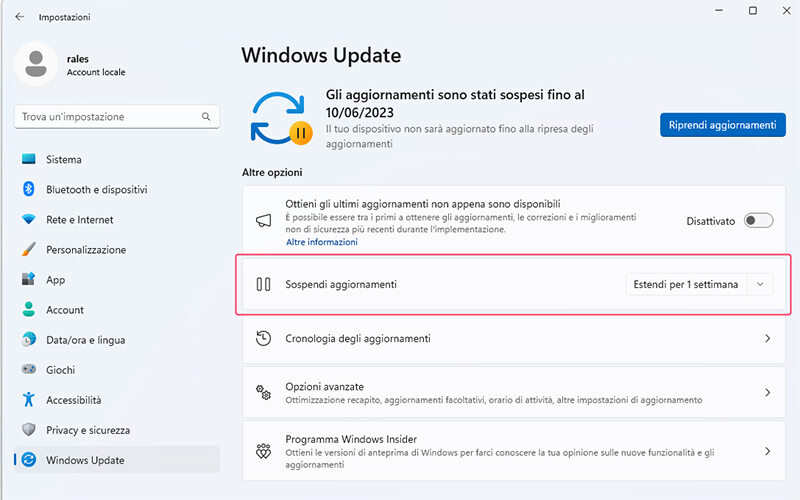Expand Cronologia degli aggiornamenti chevron
Viewport: 800px width, 500px height.
tap(767, 338)
